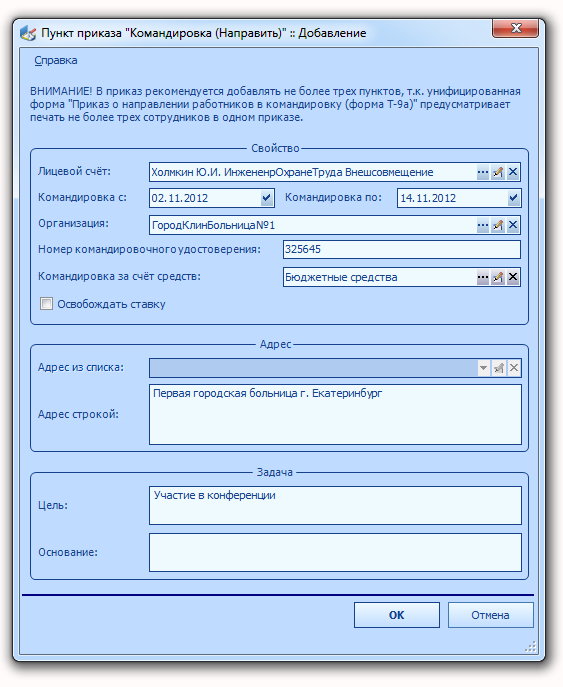Image resolution: width=563 pixels, height=687 pixels.
Task: Clear the Адрес из списка field with the X icon
Action: pos(513,368)
